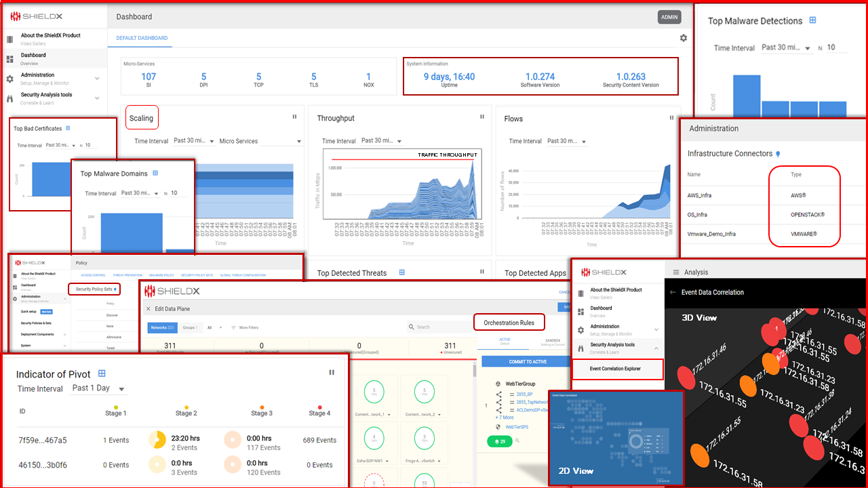Pause the Throughput chart updates
Screen dimensions: 868x488
click(482, 117)
